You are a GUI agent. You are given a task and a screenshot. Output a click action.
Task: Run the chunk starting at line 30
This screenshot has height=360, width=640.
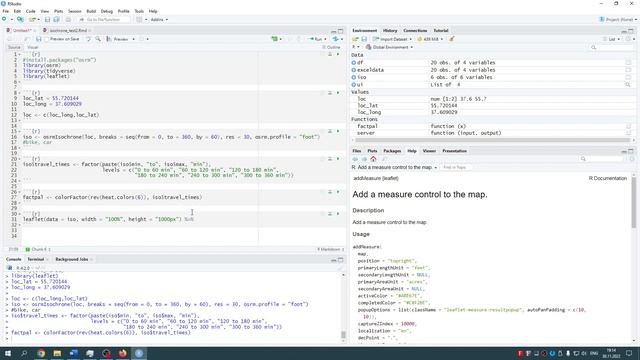tap(338, 213)
